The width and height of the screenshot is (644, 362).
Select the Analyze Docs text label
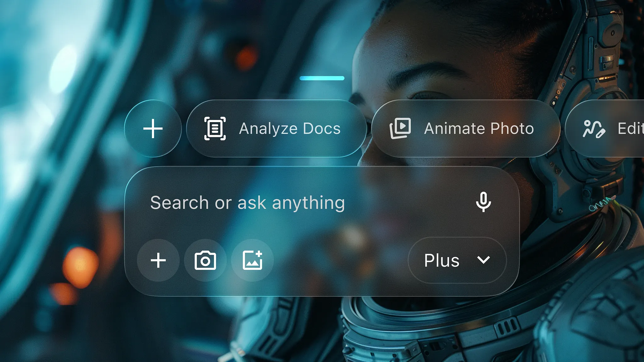[290, 128]
